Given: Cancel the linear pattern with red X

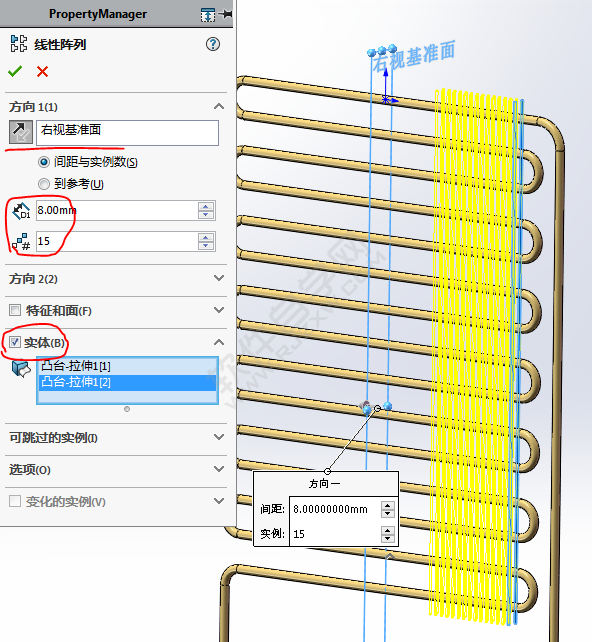Looking at the screenshot, I should pos(42,72).
